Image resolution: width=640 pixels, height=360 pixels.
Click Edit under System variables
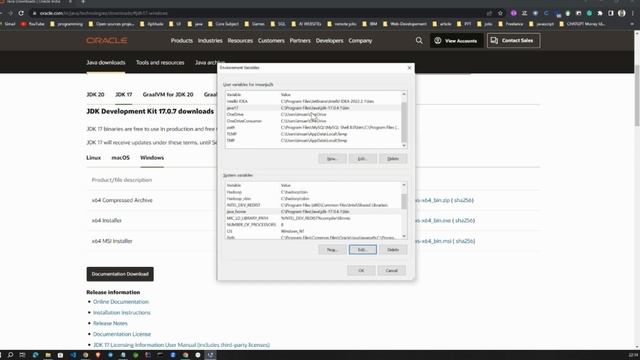click(x=362, y=249)
